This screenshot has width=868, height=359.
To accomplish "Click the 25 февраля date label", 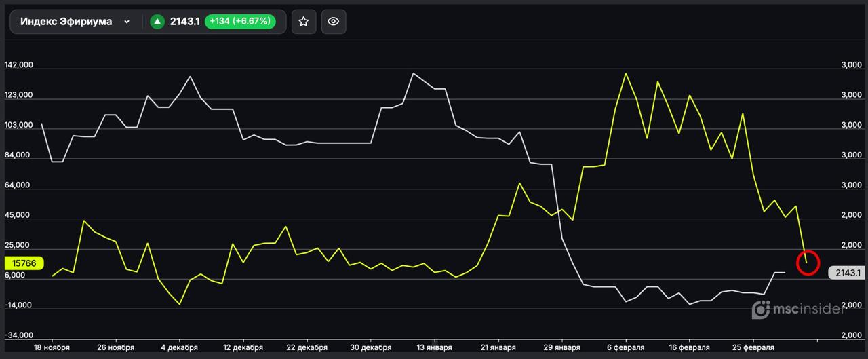I will coord(753,347).
